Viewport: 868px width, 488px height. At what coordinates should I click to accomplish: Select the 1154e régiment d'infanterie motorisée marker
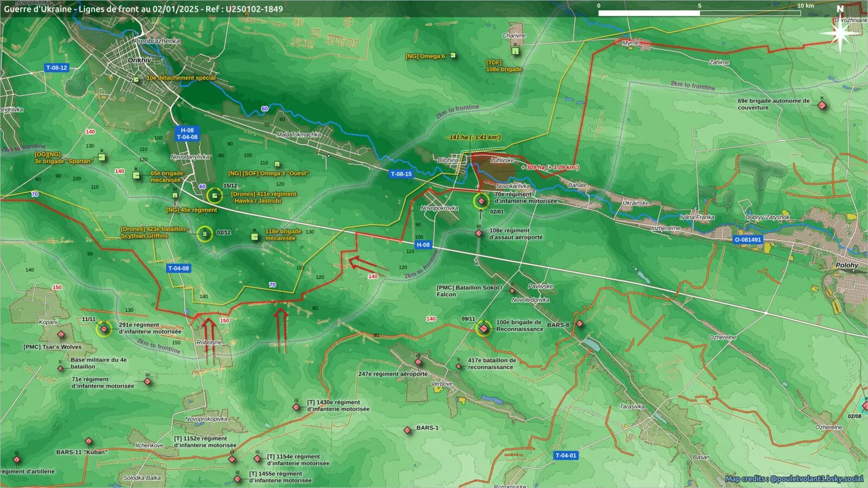coord(257,459)
